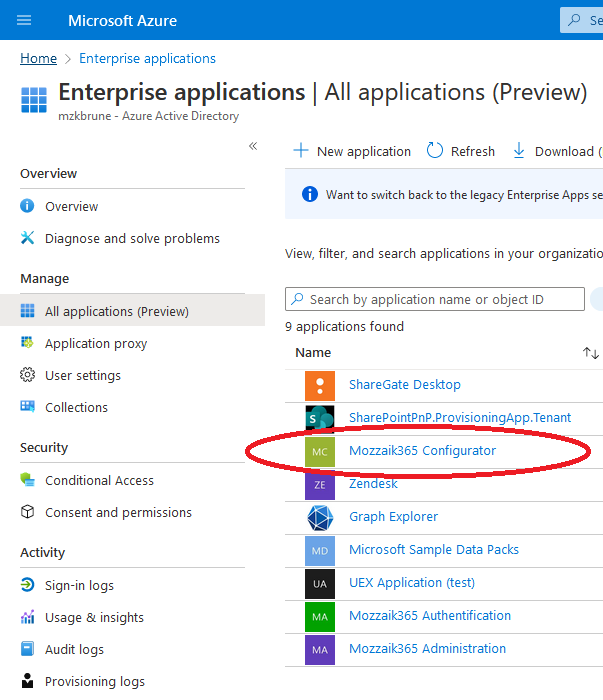This screenshot has width=603, height=700.
Task: Click New application button
Action: [352, 151]
